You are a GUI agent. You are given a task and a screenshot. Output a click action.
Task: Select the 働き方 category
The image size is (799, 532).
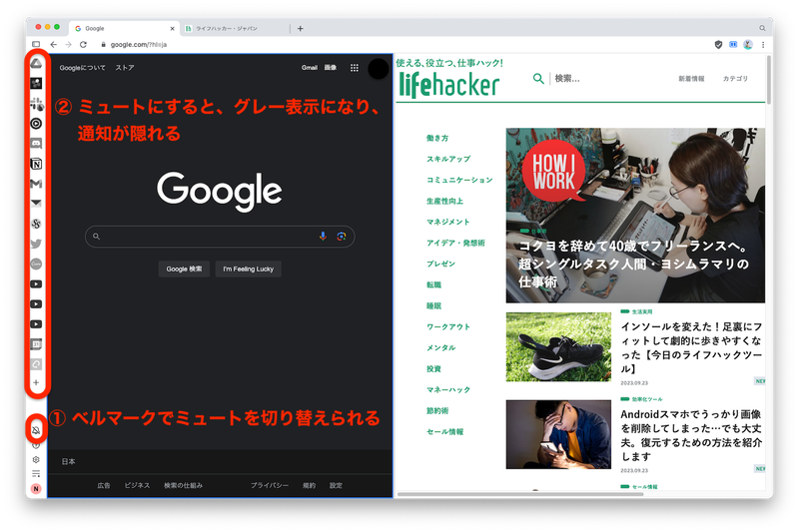coord(437,138)
